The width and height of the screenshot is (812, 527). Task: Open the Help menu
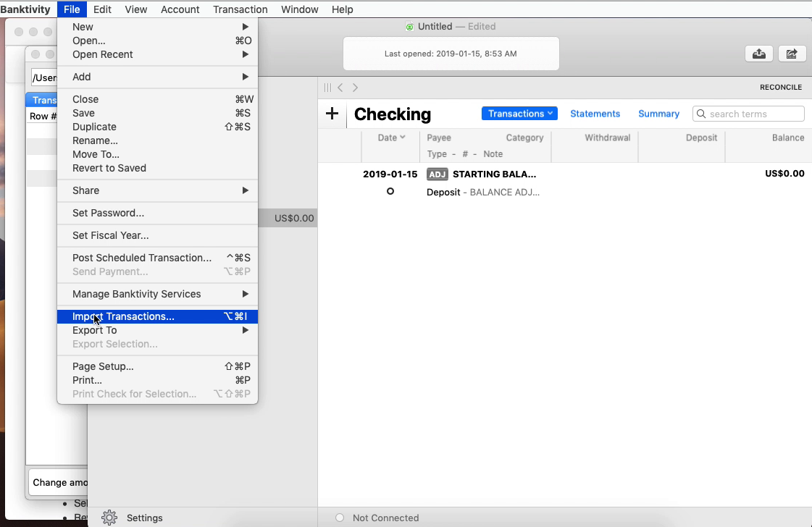click(x=343, y=9)
